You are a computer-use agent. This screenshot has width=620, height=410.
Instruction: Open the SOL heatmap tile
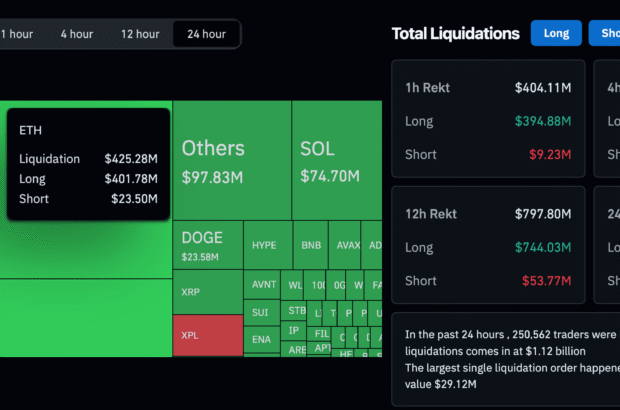[x=336, y=160]
